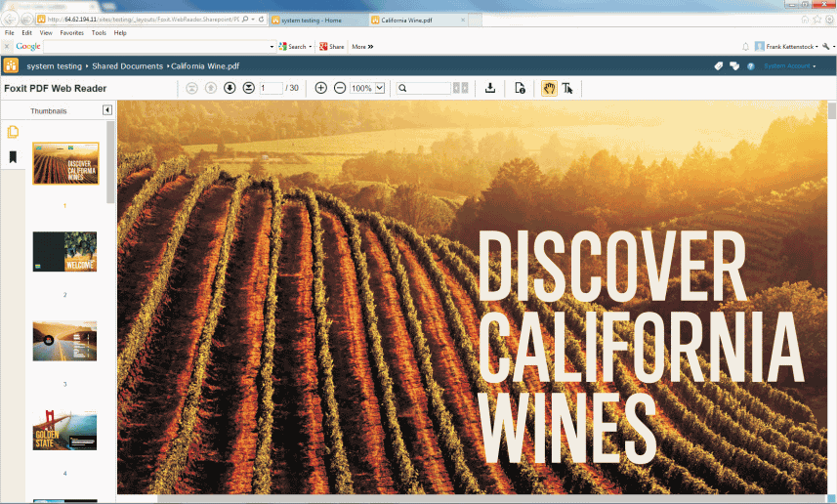Screen dimensions: 837x504
Task: Close the Google toolbar with x
Action: tap(7, 47)
